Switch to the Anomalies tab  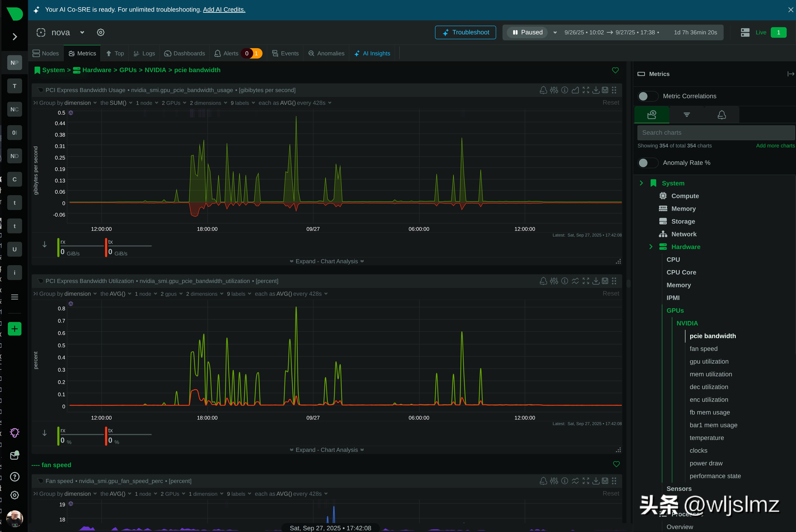[x=326, y=53]
